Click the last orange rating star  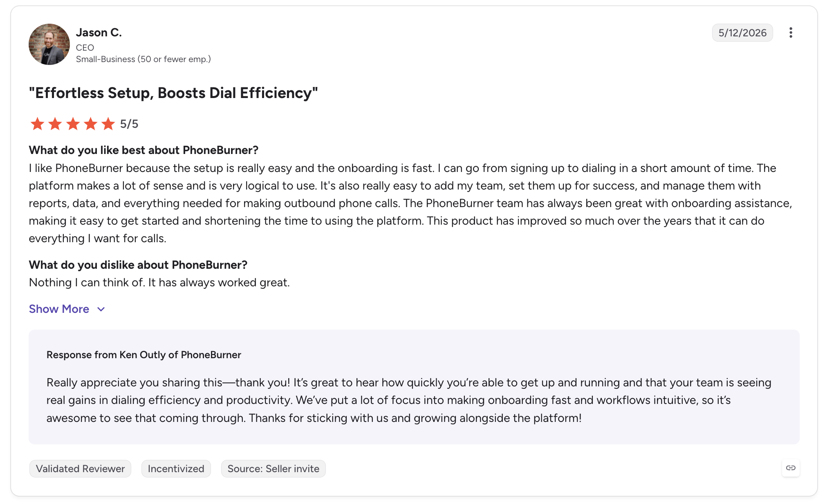click(108, 124)
